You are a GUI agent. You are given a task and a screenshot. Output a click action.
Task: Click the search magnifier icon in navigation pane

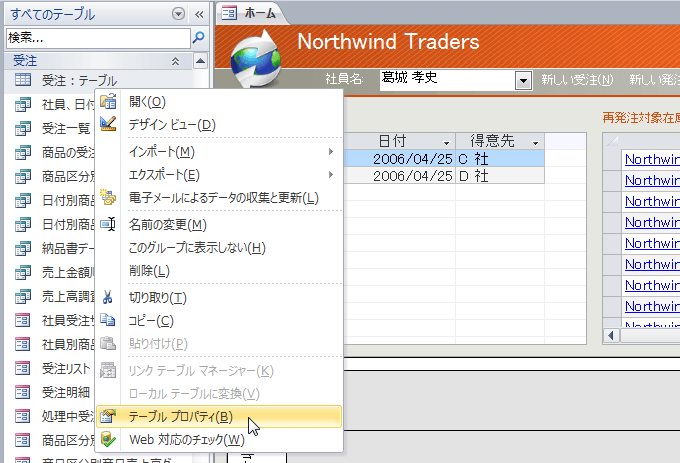(x=199, y=38)
